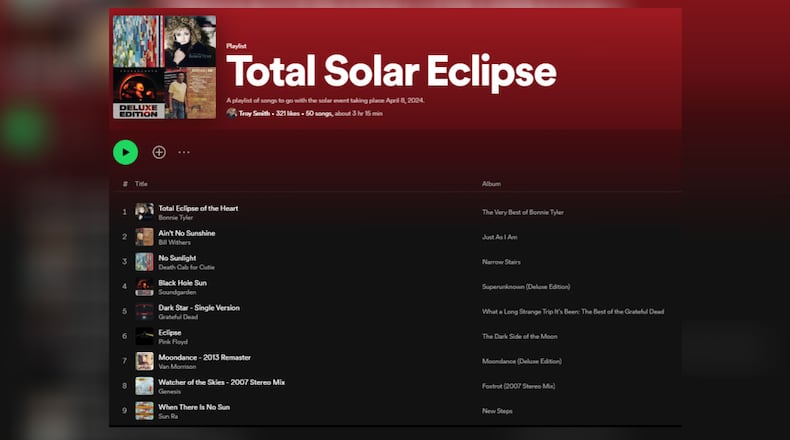The height and width of the screenshot is (440, 790).
Task: Click Dark Star cover thumbnail
Action: 144,311
